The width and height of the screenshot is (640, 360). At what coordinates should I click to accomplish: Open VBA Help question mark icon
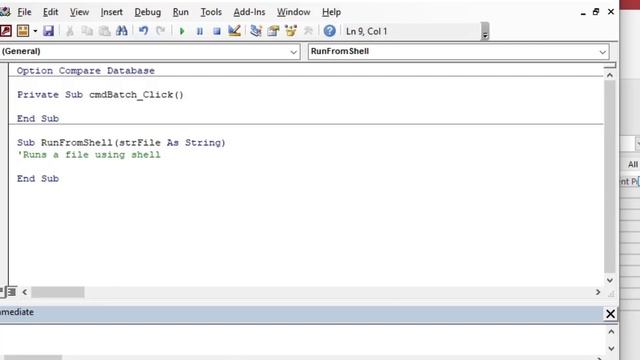click(329, 31)
